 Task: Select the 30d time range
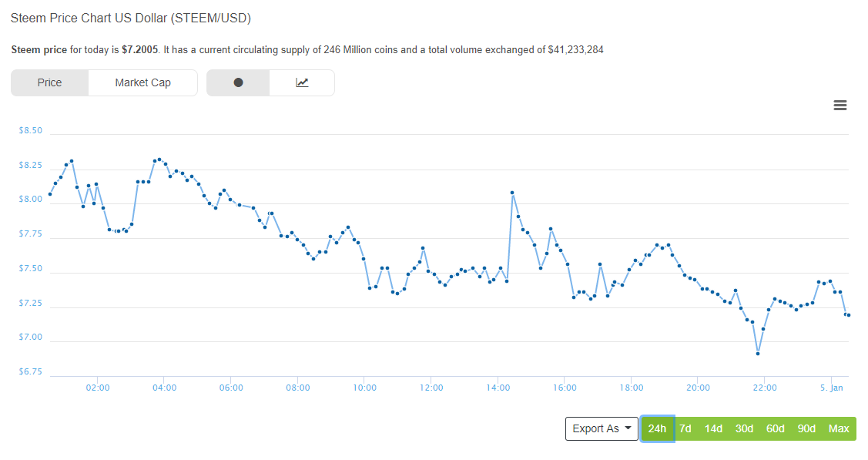(744, 428)
